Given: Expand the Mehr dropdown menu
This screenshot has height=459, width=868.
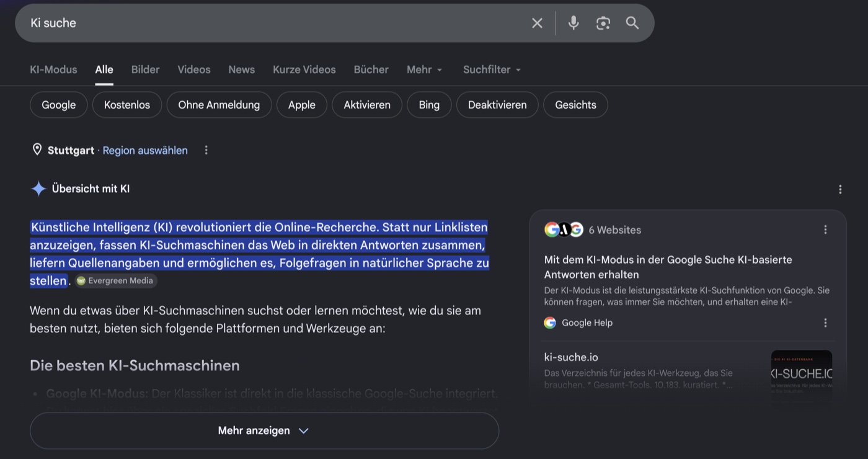Looking at the screenshot, I should point(425,69).
